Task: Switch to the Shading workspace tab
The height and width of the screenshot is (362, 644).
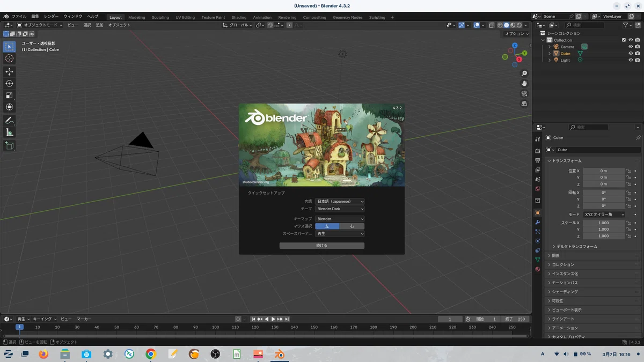Action: point(239,17)
